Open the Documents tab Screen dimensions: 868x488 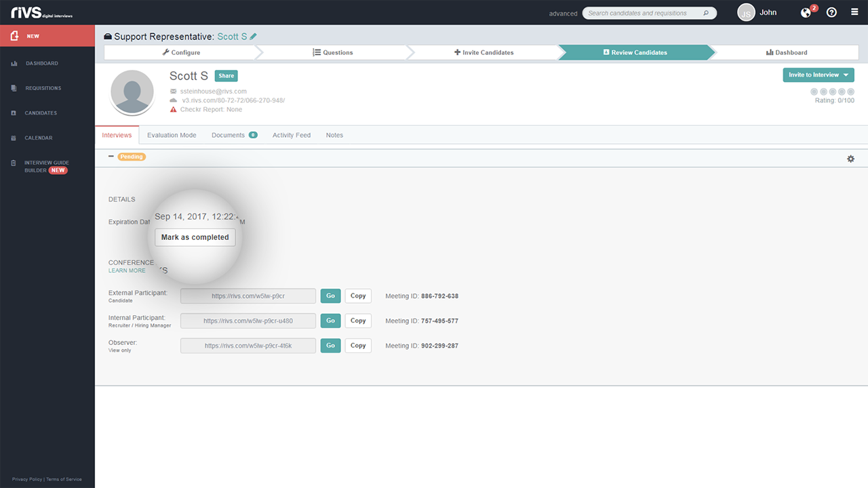[234, 135]
